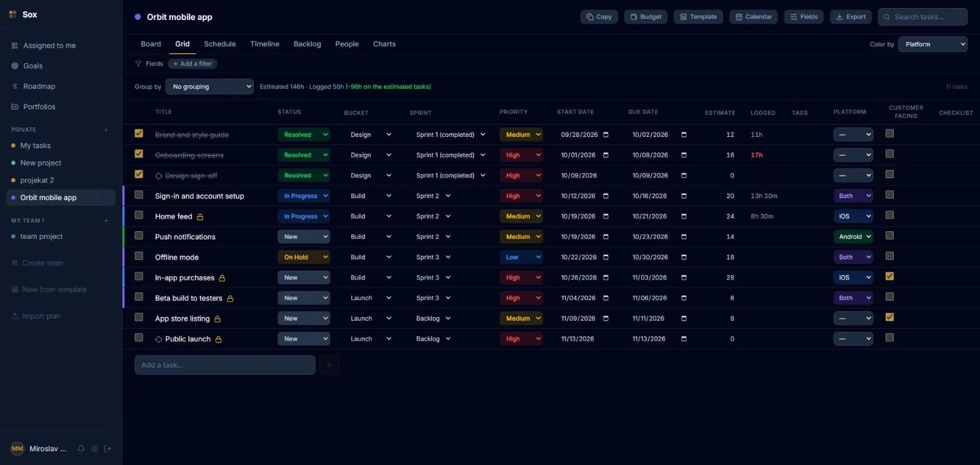Viewport: 980px width, 465px height.
Task: Add project to My Team 1 plus icon
Action: (106, 221)
